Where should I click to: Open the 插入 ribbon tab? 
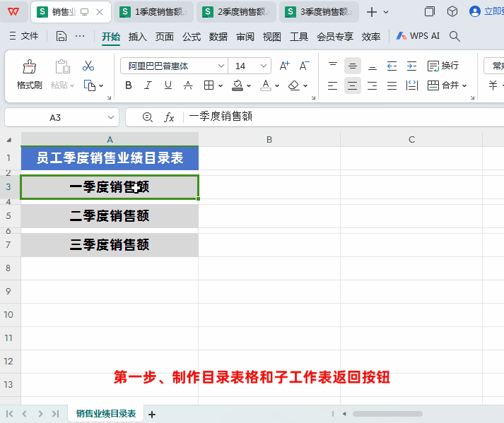point(138,37)
